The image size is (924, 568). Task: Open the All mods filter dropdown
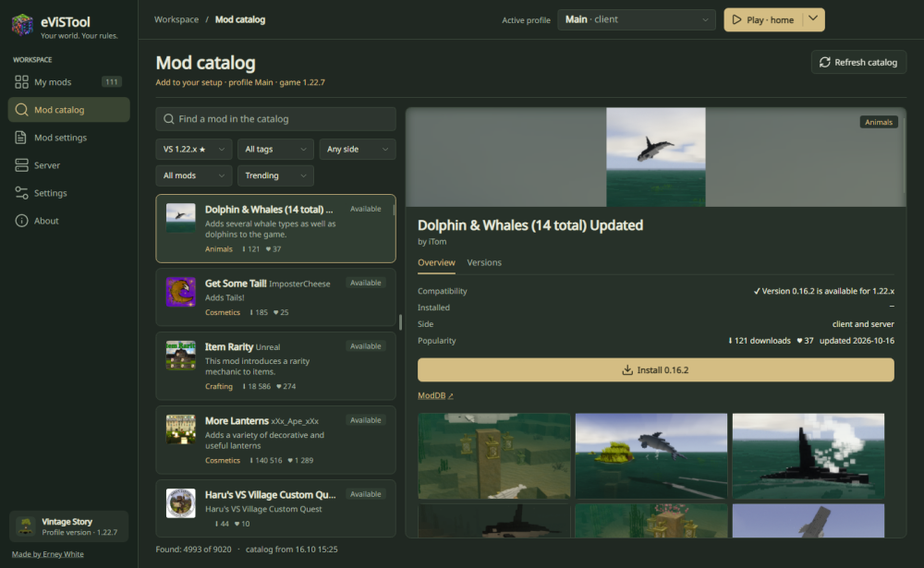[193, 175]
